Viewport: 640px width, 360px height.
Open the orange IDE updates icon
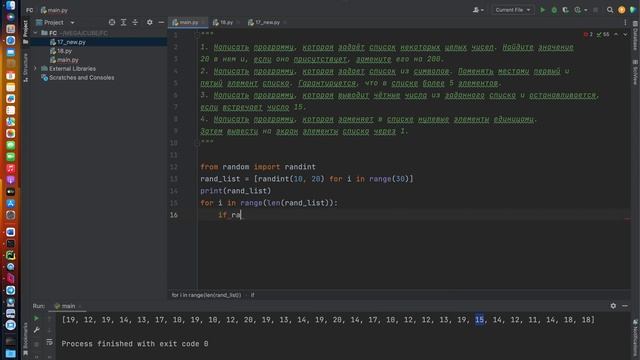pos(621,10)
